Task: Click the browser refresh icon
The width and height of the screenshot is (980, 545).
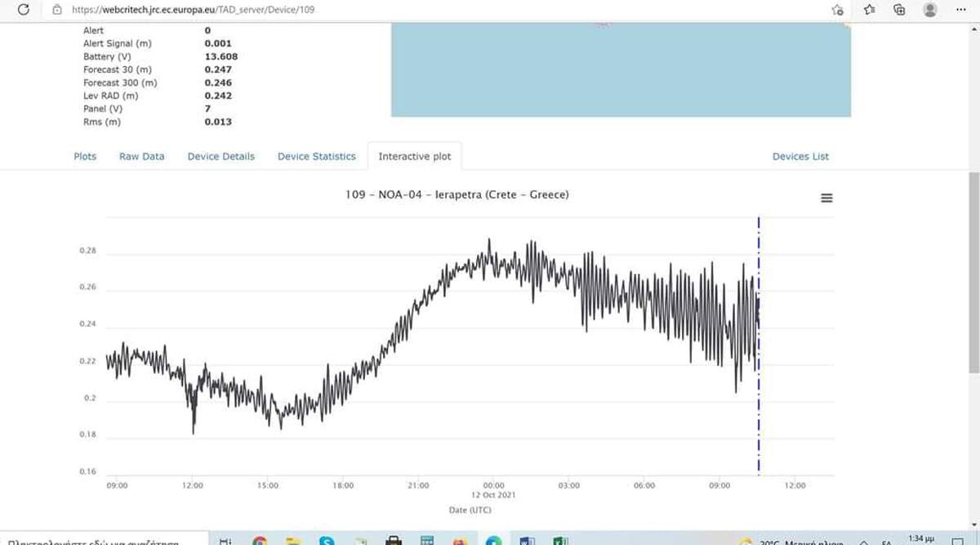Action: [24, 10]
